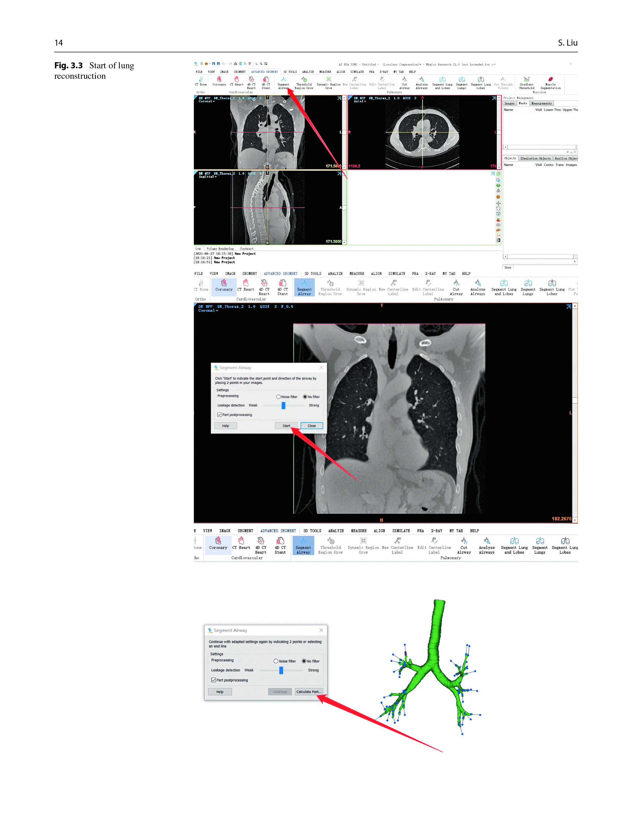Click log entry '[18:16:21] New Project'
Screen dimensions: 632x840
coord(214,258)
